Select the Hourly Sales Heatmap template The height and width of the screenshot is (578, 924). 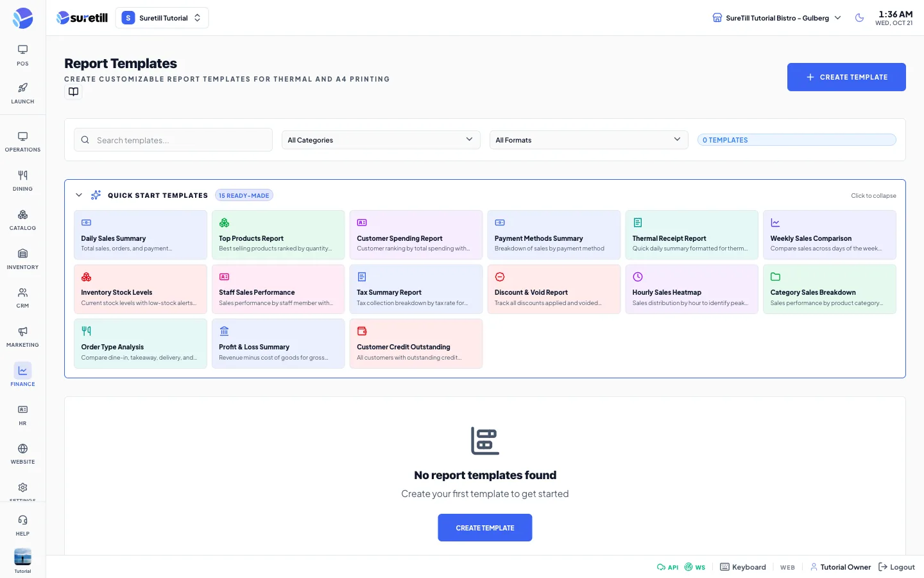(692, 290)
